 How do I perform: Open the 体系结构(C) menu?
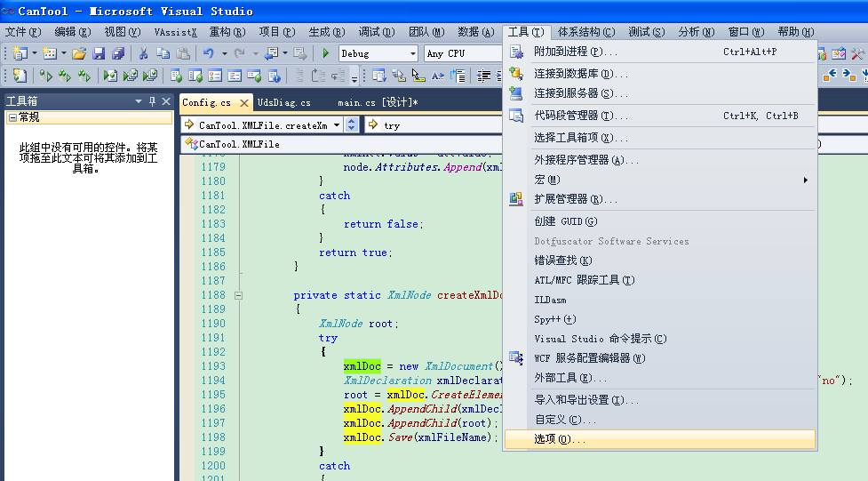coord(586,32)
